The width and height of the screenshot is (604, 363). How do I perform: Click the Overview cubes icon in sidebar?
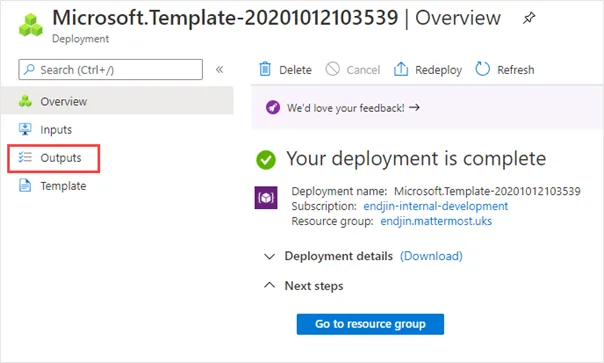click(x=25, y=101)
